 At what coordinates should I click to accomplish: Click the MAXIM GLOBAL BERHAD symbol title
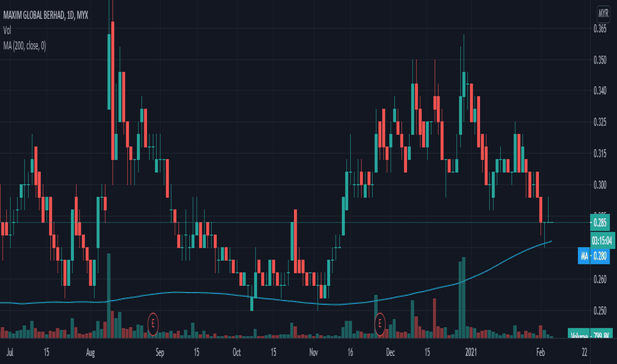[46, 15]
